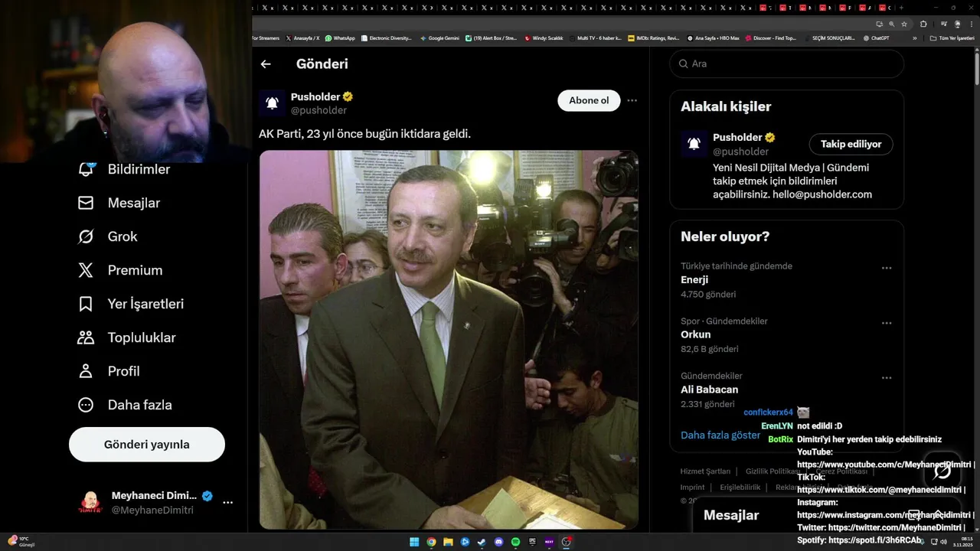The image size is (980, 551).
Task: Open the Tüm Yer İşaretleri folder
Action: [952, 37]
